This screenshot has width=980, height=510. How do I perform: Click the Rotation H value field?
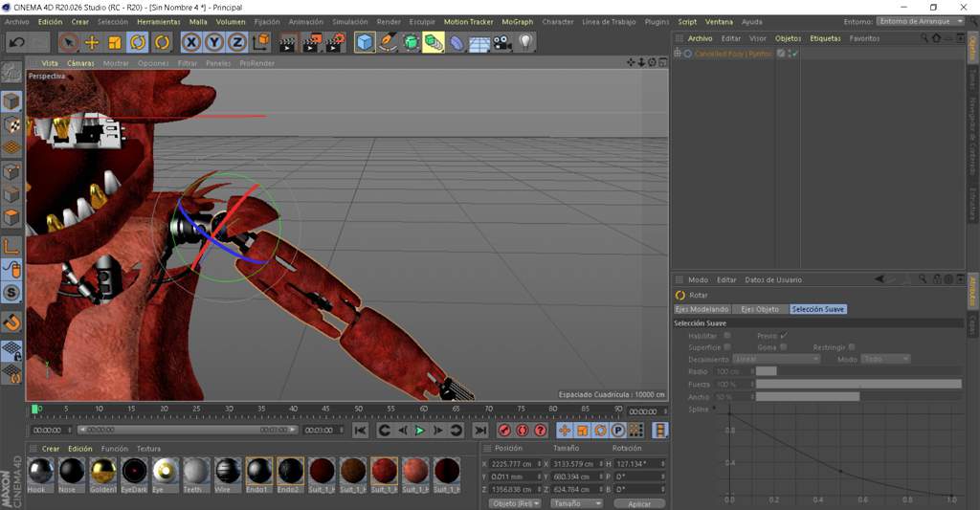pyautogui.click(x=637, y=464)
